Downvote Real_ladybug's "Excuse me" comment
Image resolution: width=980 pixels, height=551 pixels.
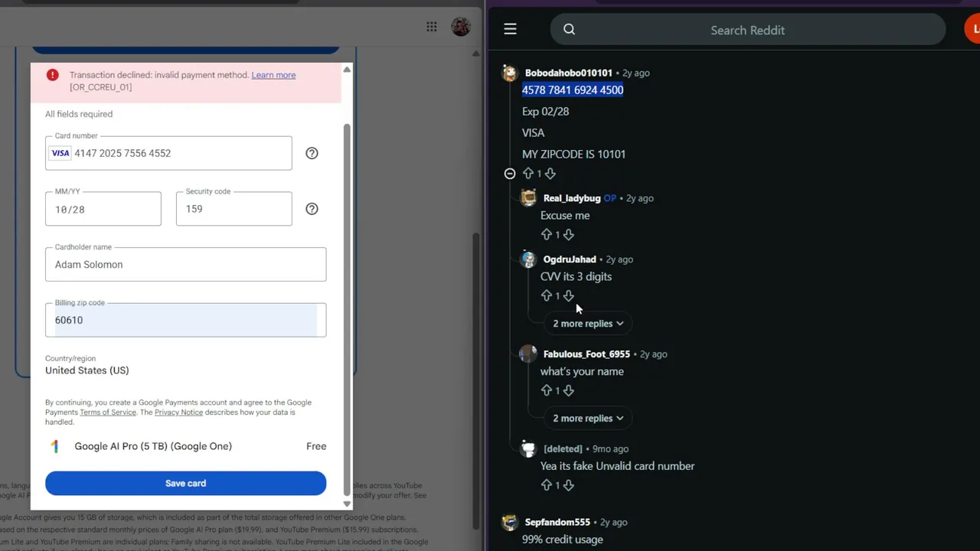point(568,234)
